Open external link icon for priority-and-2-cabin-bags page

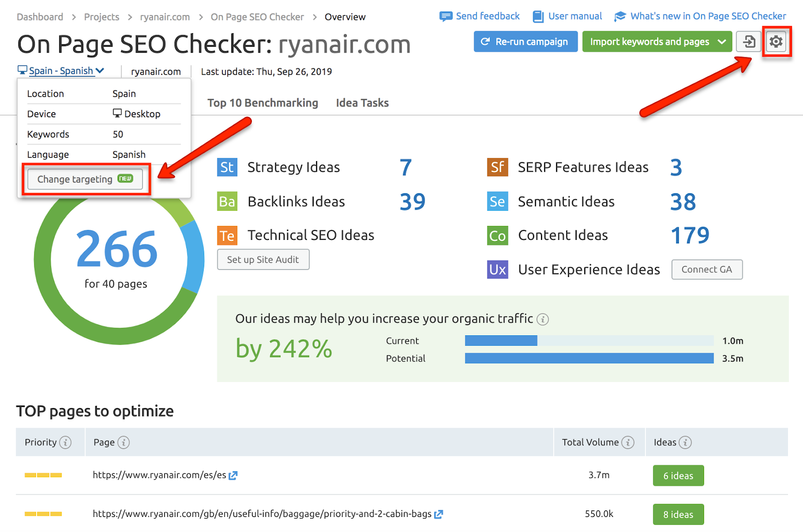[x=439, y=514]
